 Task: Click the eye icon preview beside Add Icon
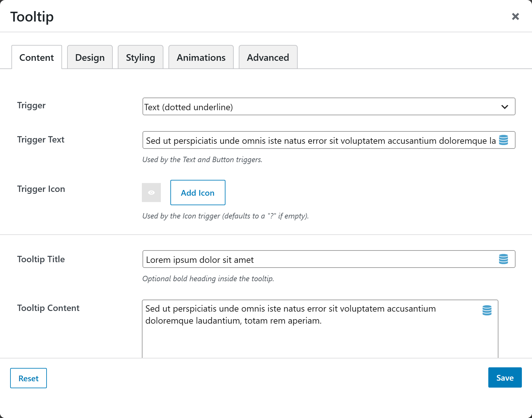point(151,193)
